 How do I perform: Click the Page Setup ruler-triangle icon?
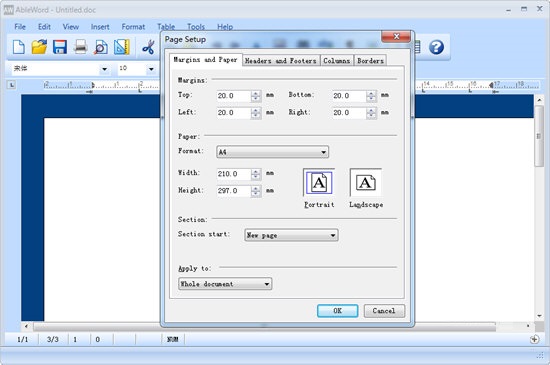(122, 47)
